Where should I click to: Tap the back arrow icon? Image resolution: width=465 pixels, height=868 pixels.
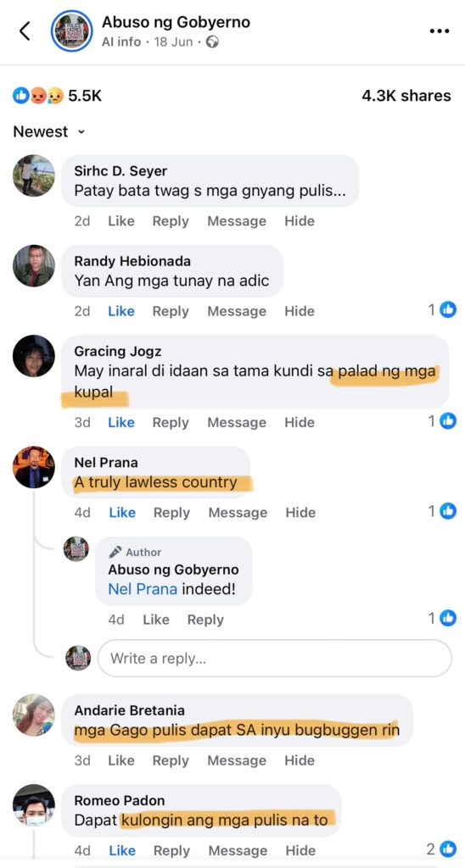tap(25, 31)
